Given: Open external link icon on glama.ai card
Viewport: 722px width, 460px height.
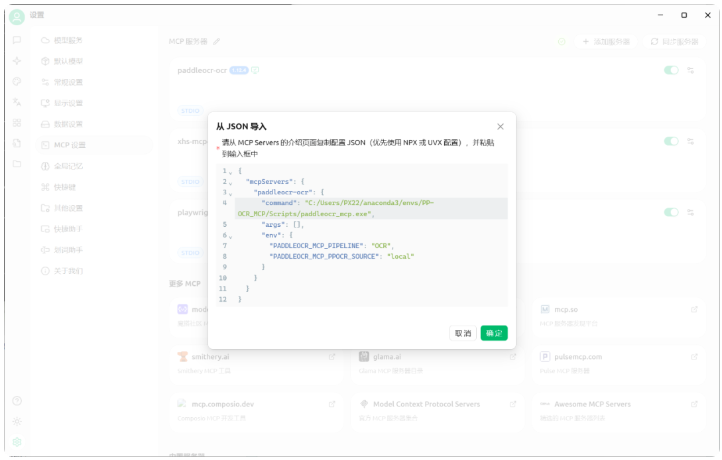Looking at the screenshot, I should tap(512, 356).
